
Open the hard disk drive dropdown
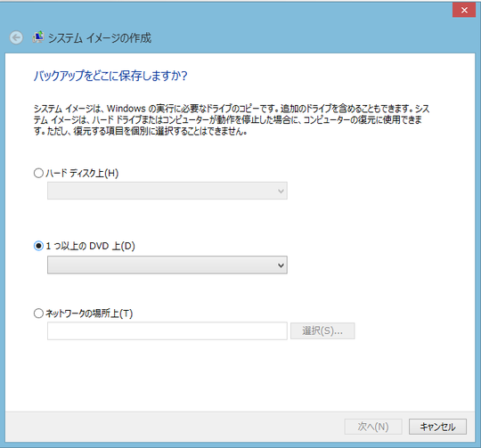click(x=167, y=191)
